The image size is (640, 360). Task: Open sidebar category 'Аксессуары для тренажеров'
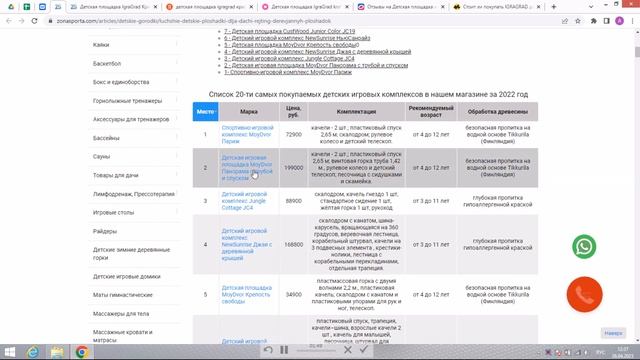(131, 119)
